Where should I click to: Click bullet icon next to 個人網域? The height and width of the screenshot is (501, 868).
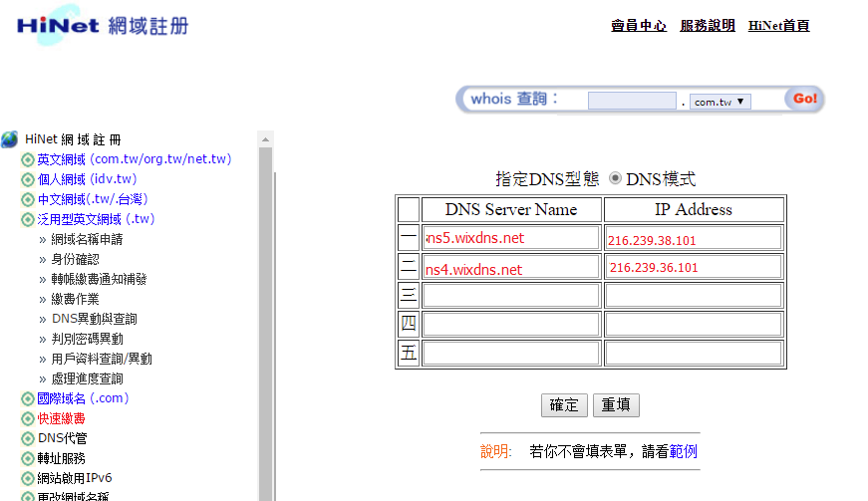coord(28,179)
